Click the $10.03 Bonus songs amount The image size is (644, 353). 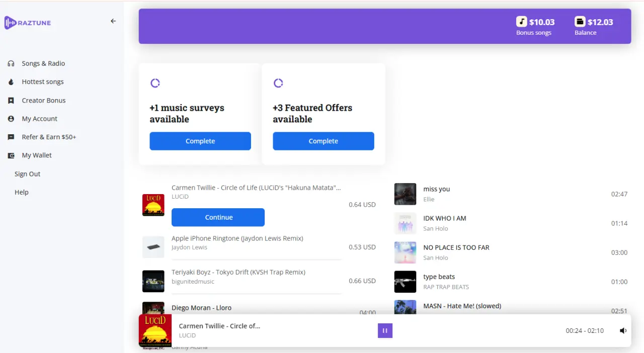542,22
